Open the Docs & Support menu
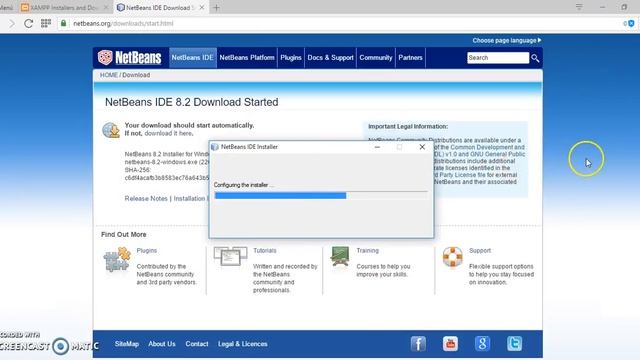This screenshot has width=640, height=360. click(330, 58)
